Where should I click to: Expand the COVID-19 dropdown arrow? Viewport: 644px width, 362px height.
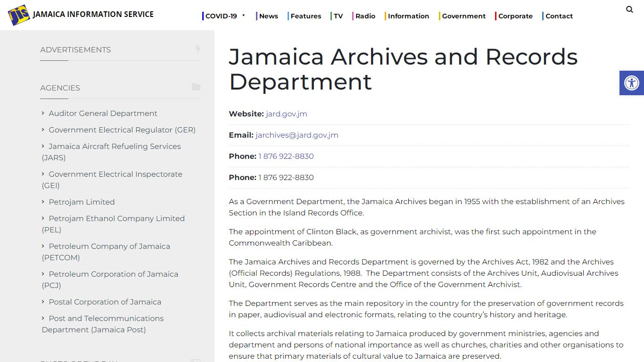[244, 16]
